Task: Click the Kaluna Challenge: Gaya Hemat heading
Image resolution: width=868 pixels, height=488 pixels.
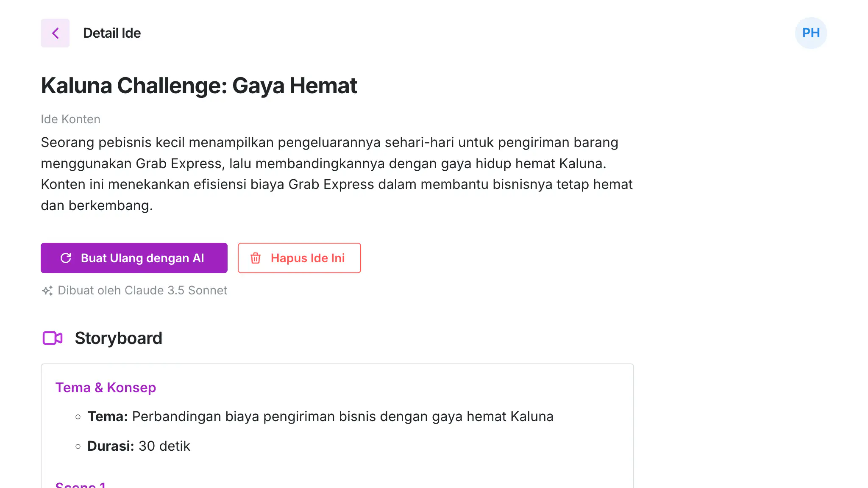Action: pyautogui.click(x=199, y=86)
